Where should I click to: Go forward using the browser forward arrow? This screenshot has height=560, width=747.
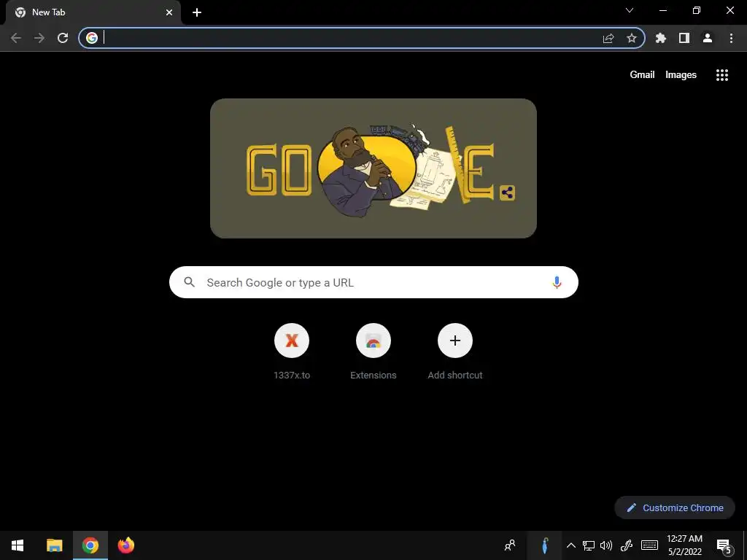39,38
